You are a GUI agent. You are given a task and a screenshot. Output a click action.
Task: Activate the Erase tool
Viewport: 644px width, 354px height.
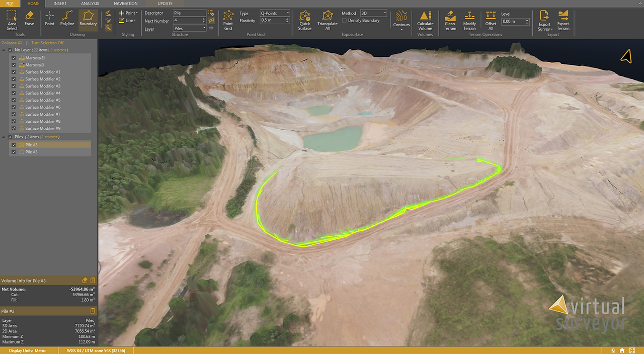[29, 19]
